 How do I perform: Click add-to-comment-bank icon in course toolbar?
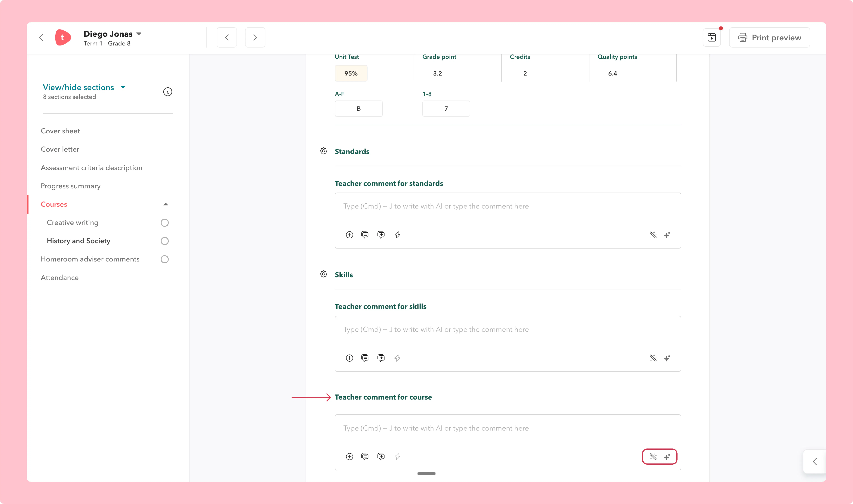pyautogui.click(x=381, y=456)
